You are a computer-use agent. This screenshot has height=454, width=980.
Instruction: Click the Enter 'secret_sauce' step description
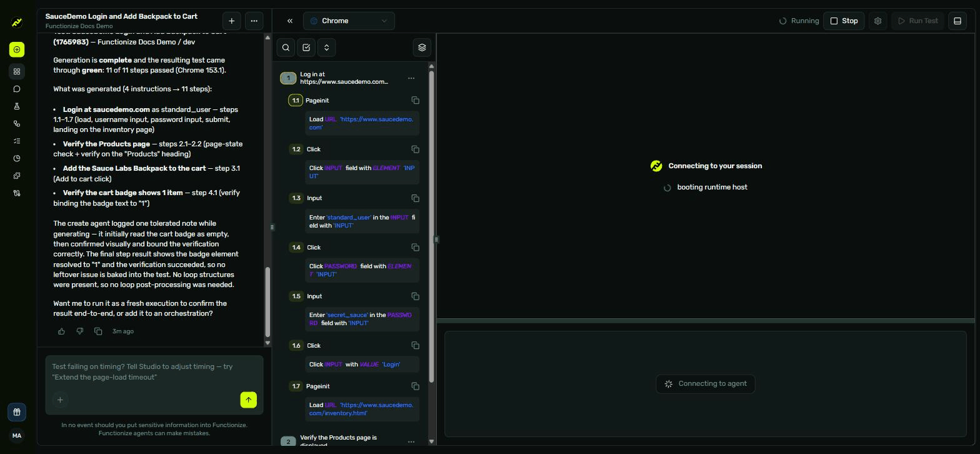[x=362, y=320]
